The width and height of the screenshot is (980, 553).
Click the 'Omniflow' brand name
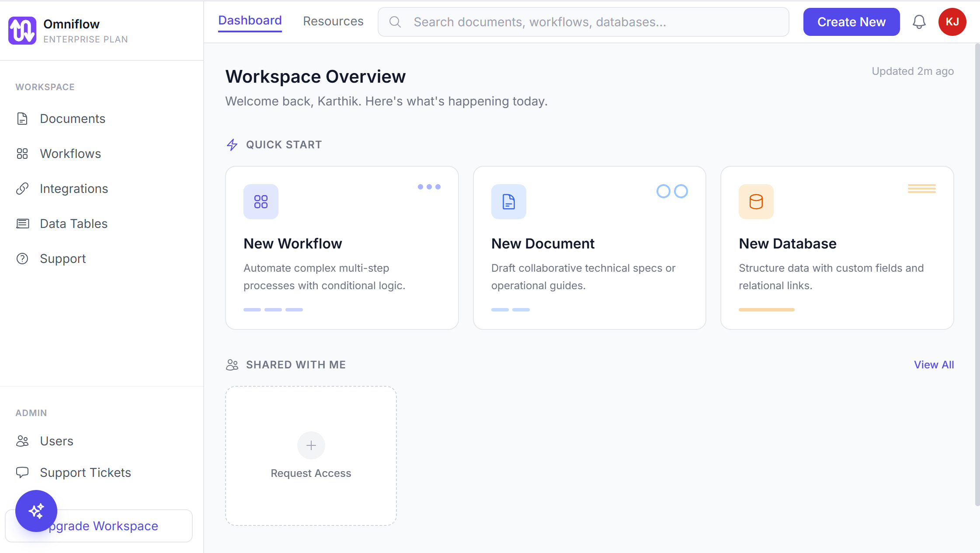click(71, 24)
